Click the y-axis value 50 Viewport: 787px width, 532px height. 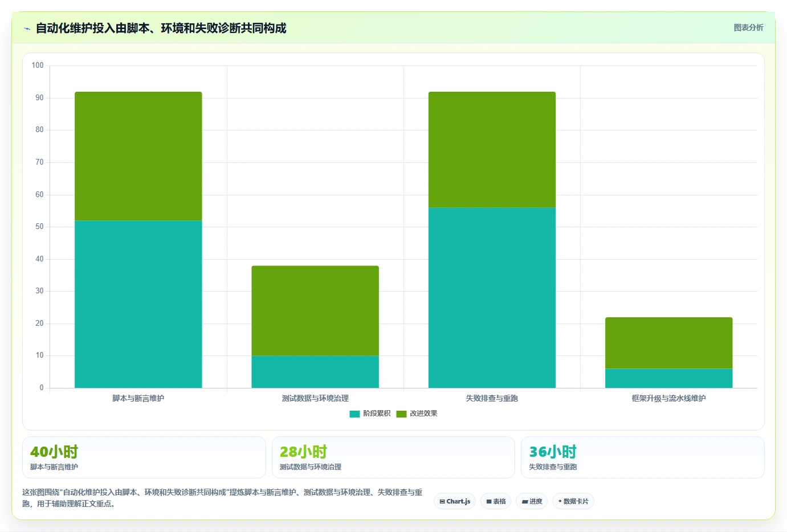pos(39,227)
